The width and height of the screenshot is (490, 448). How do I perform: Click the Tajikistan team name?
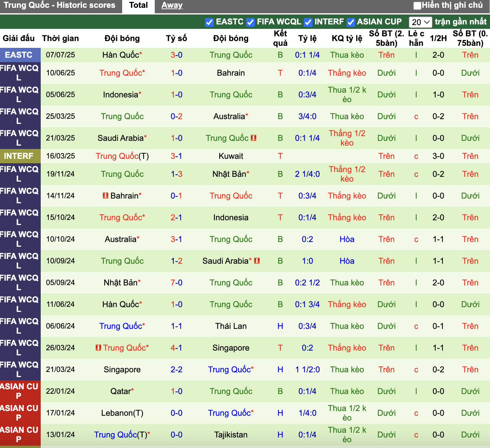pos(231,435)
